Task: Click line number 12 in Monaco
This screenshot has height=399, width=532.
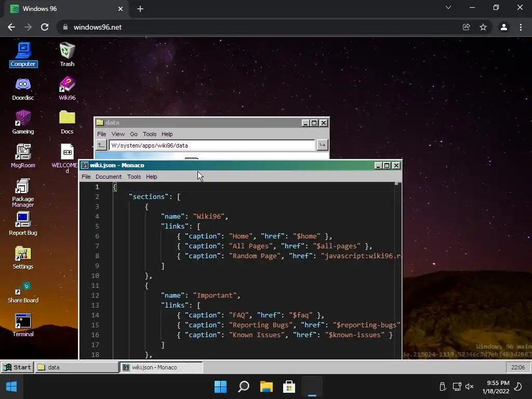Action: coord(95,295)
